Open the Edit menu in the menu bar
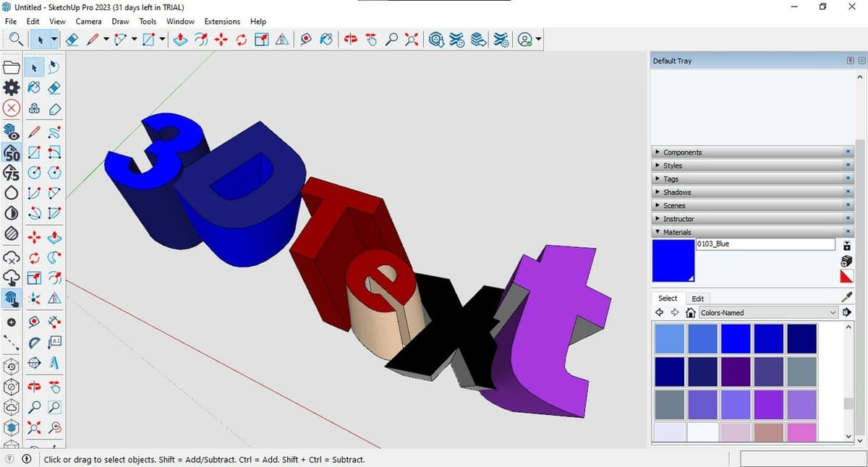Screen dimensions: 868x467 tap(33, 22)
